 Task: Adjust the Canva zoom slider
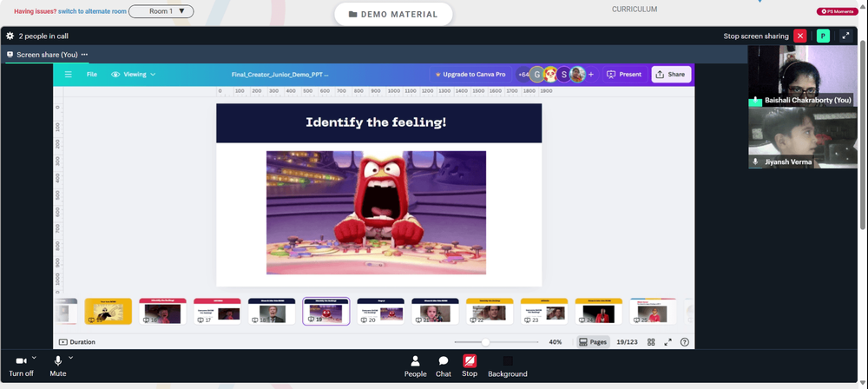pyautogui.click(x=485, y=342)
